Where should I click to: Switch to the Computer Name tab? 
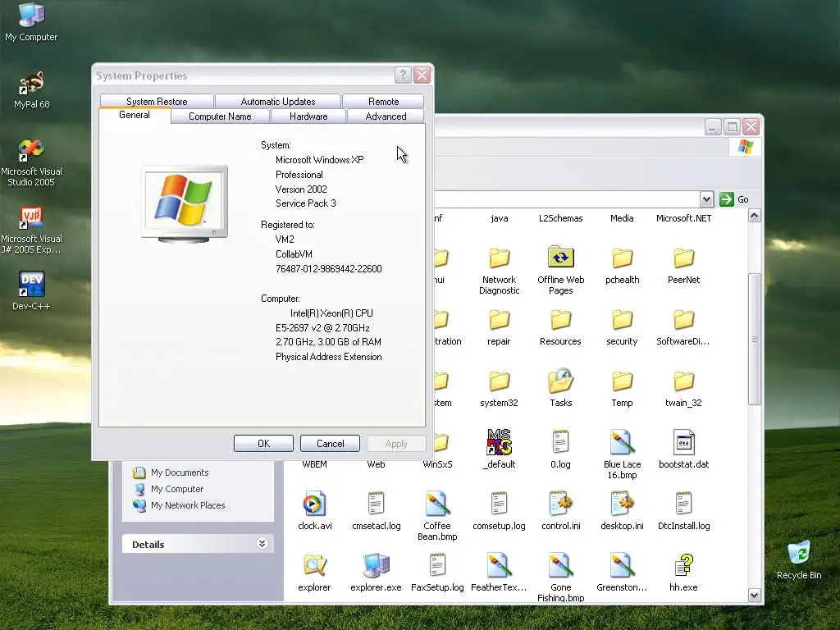[220, 116]
